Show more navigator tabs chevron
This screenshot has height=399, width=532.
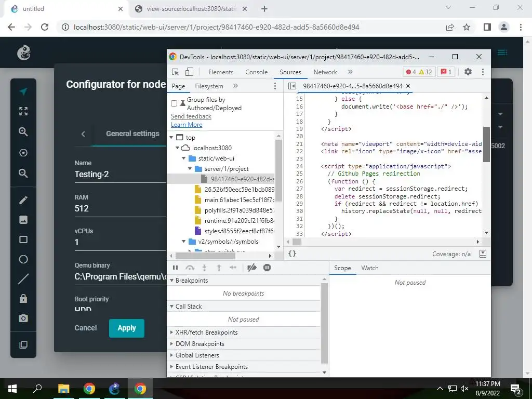[235, 86]
